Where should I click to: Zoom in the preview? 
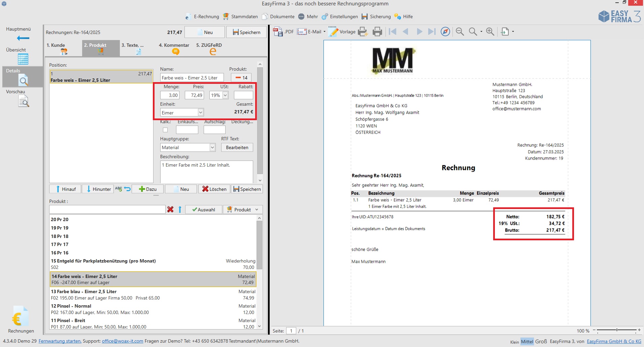490,32
